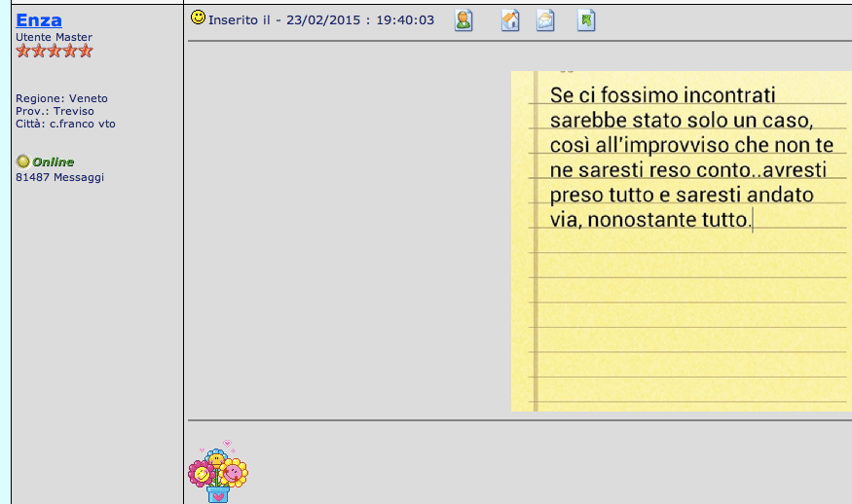Click the green "Online" label text
The height and width of the screenshot is (504, 852).
pyautogui.click(x=54, y=162)
